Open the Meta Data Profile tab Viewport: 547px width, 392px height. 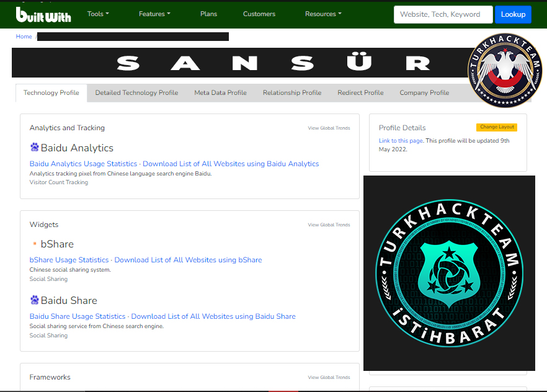(x=221, y=93)
